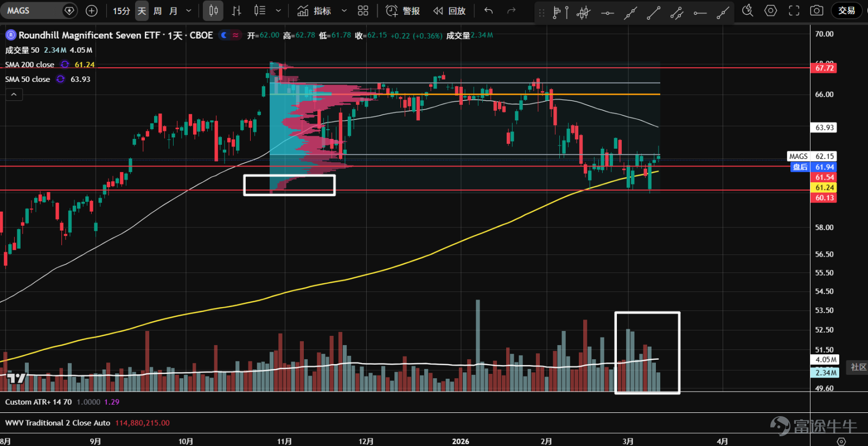Click the red wavy icon beside CBOE
Viewport: 868px width, 446px height.
[235, 35]
